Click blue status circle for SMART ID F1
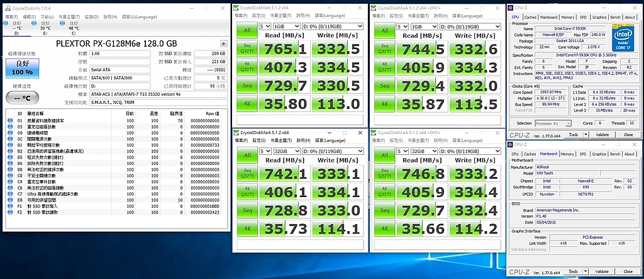 pos(10,206)
